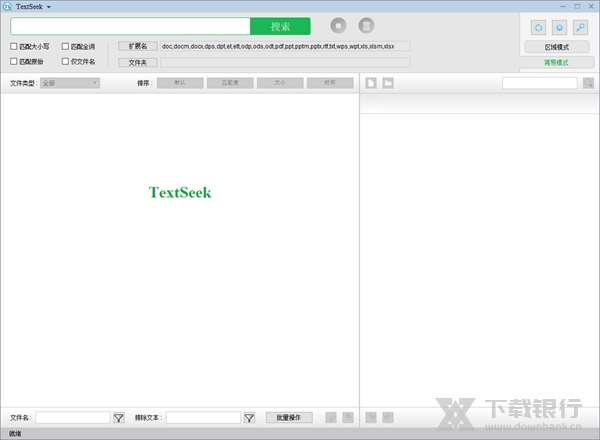
Task: Click the 扩展名 button
Action: coord(138,46)
